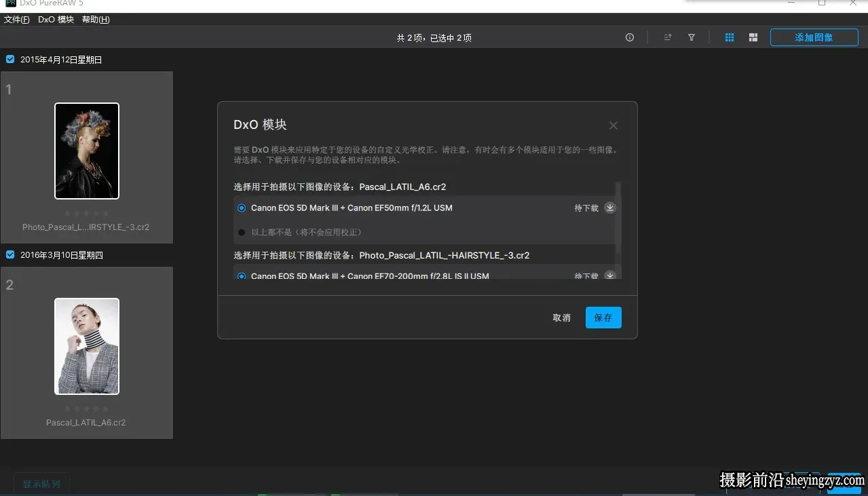Image resolution: width=868 pixels, height=496 pixels.
Task: Click file name Pascal_LATIL_A6.cr2 under thumbnail
Action: pyautogui.click(x=86, y=423)
